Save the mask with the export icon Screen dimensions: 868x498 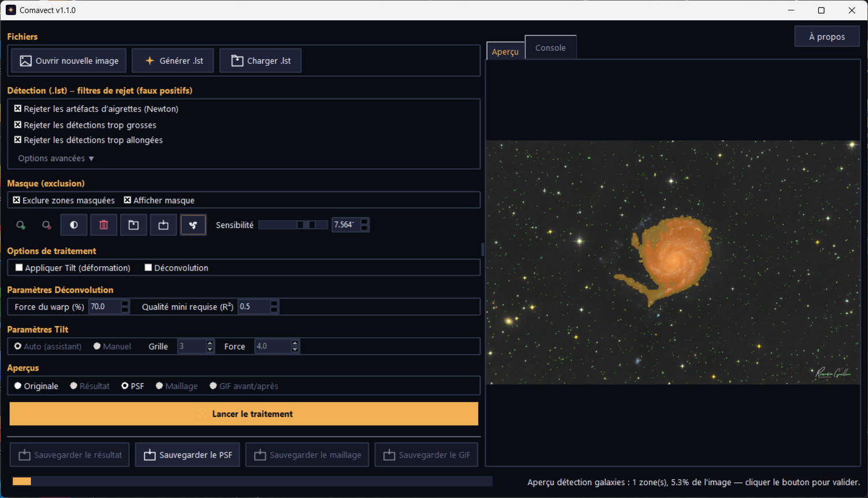[163, 225]
